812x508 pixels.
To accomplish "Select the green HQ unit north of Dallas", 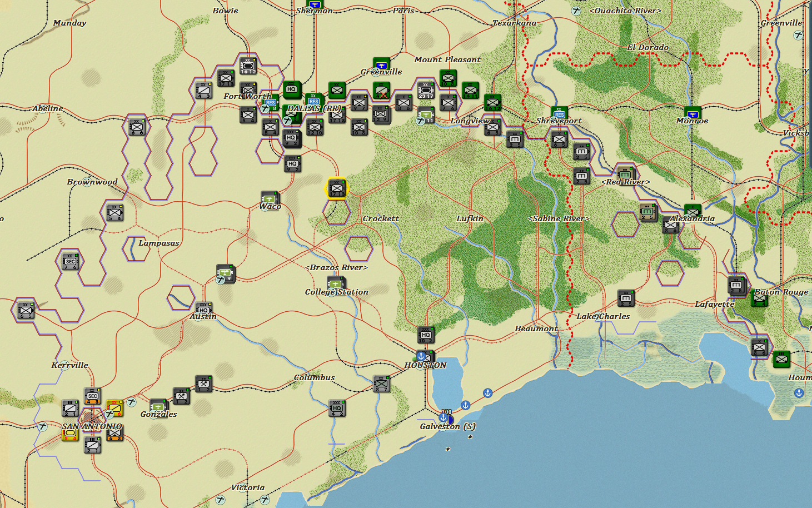I will [292, 89].
